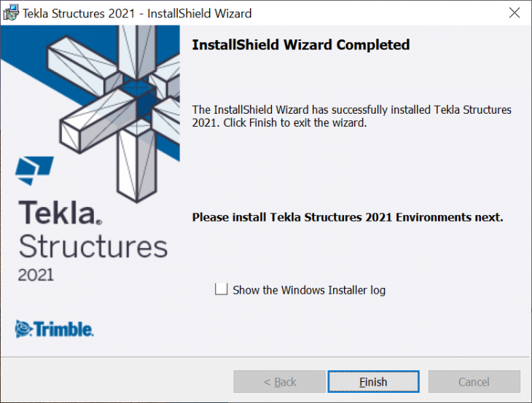The height and width of the screenshot is (403, 532).
Task: Click the vertical column in the artwork
Action: tap(137, 163)
